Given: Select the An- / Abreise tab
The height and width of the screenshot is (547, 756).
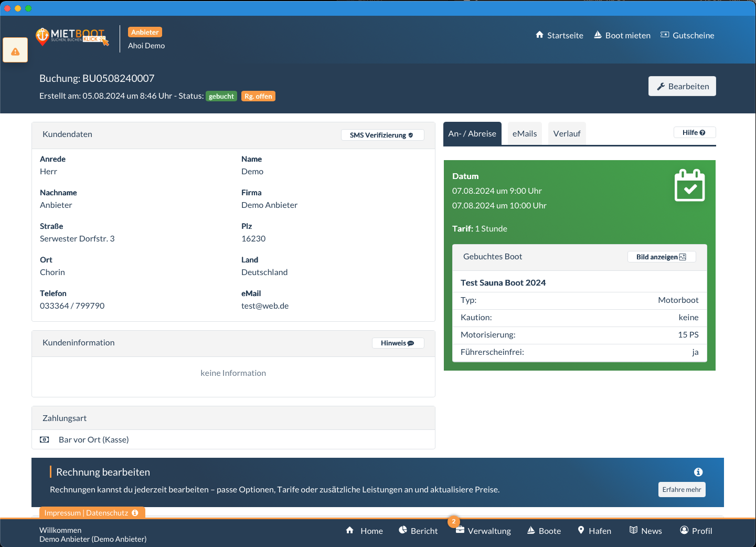Looking at the screenshot, I should pyautogui.click(x=472, y=134).
